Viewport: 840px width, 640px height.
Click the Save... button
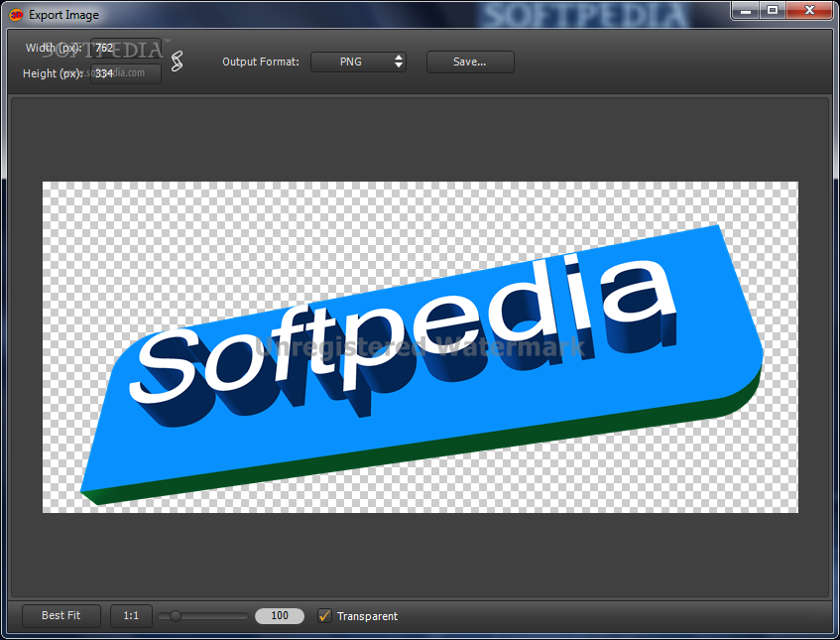tap(470, 62)
